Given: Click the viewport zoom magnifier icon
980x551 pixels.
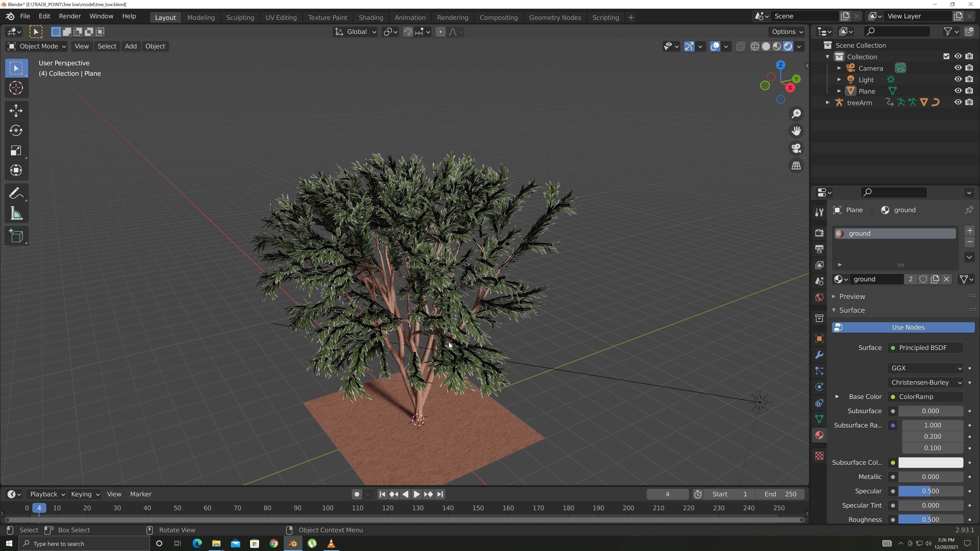Looking at the screenshot, I should point(796,114).
